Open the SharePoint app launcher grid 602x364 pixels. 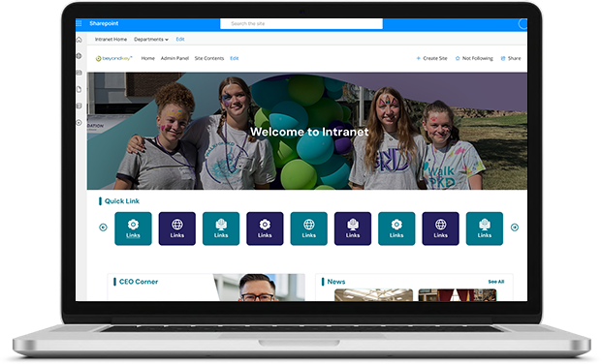click(79, 23)
